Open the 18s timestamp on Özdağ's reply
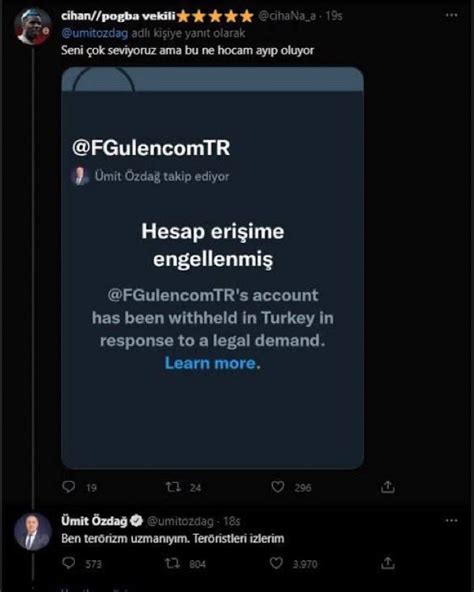474x592 pixels. coord(232,521)
